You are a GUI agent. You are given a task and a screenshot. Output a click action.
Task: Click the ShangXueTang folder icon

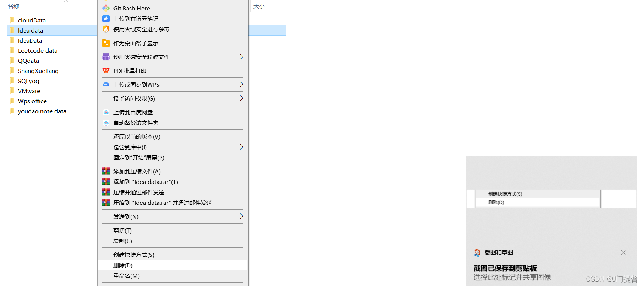[12, 70]
